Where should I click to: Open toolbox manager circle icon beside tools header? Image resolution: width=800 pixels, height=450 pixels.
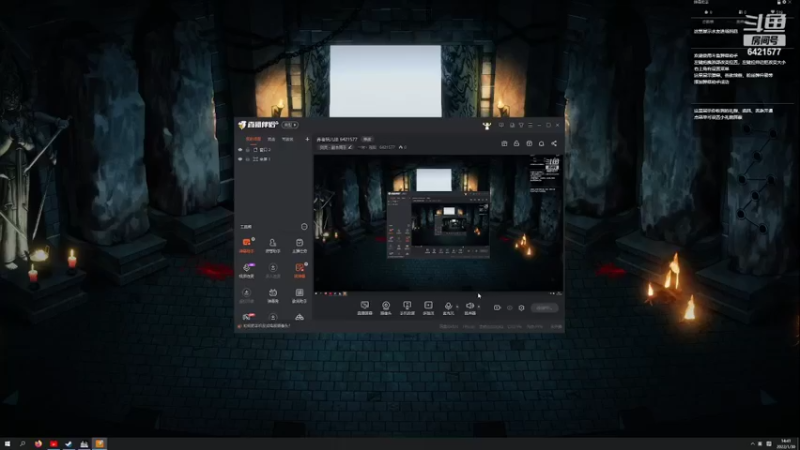(x=304, y=227)
